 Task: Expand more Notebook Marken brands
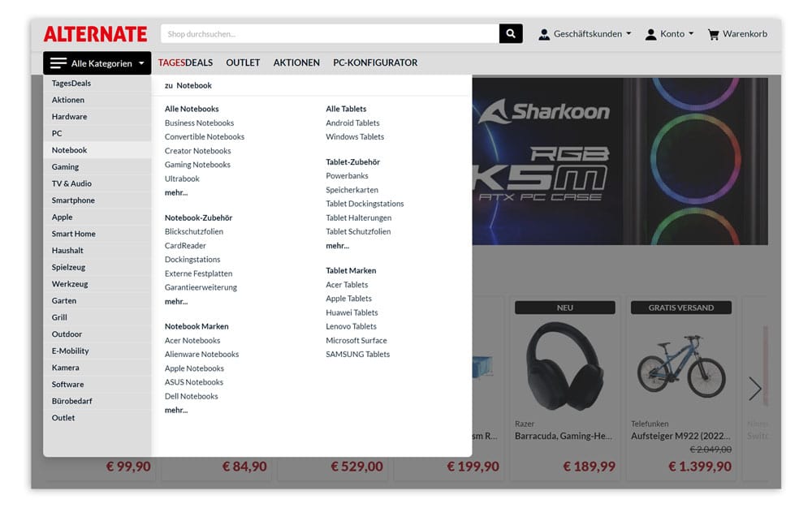176,410
